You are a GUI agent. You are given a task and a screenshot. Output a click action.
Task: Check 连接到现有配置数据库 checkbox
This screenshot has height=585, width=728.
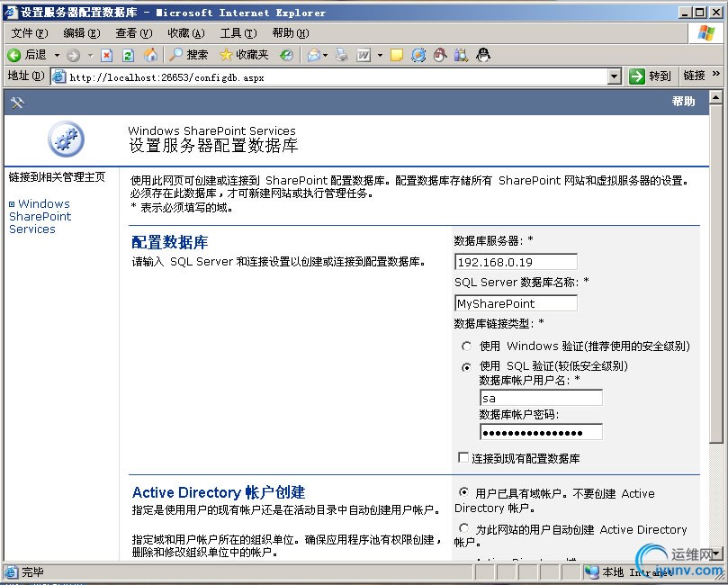tap(463, 458)
